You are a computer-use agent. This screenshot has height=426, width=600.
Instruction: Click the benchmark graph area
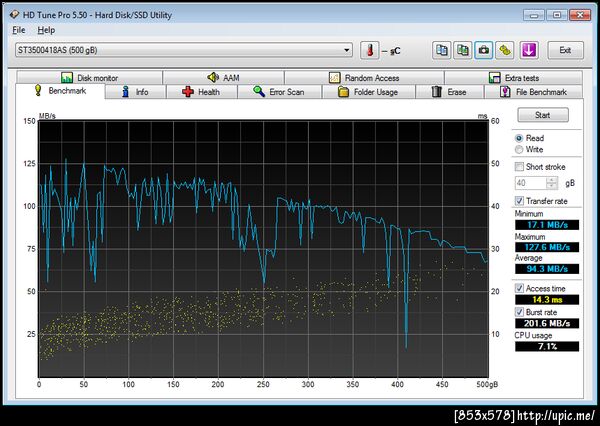264,249
